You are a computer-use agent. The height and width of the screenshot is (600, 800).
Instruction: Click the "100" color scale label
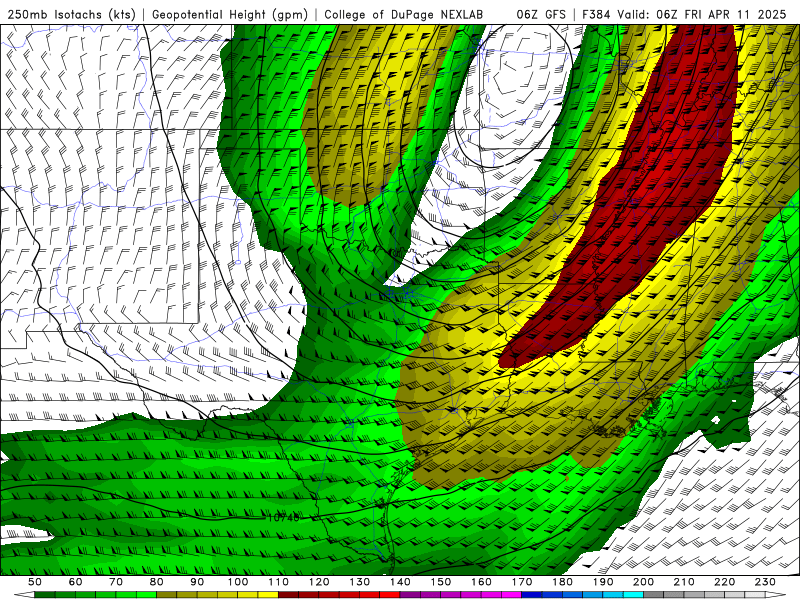tap(238, 582)
